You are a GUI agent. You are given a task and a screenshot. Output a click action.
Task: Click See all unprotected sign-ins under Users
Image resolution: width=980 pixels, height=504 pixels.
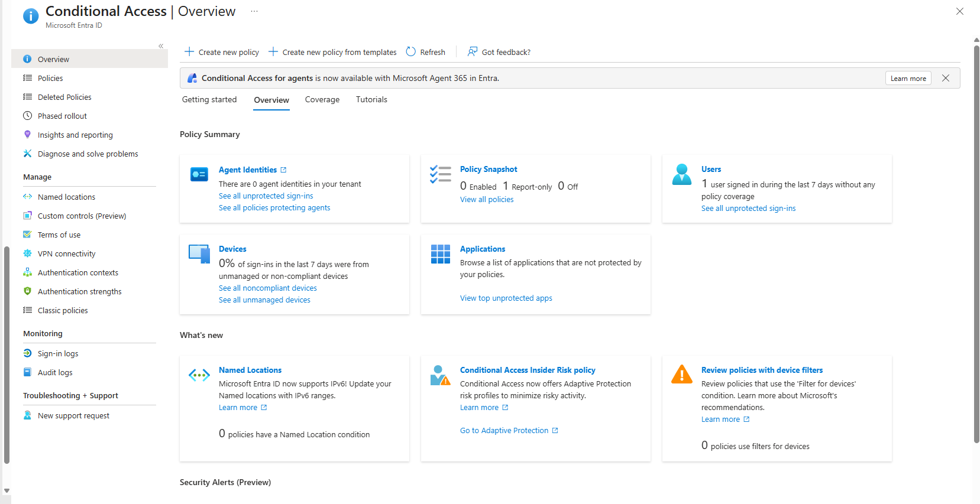pos(749,208)
